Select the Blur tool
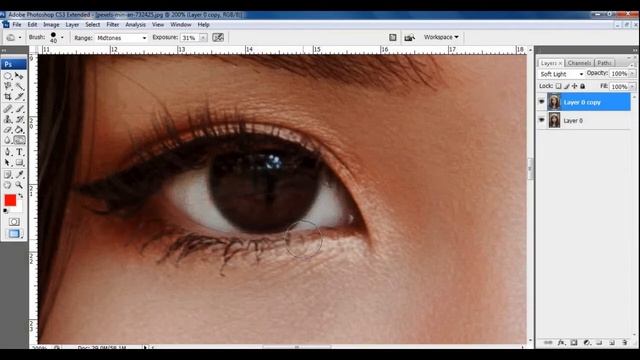 pos(8,140)
